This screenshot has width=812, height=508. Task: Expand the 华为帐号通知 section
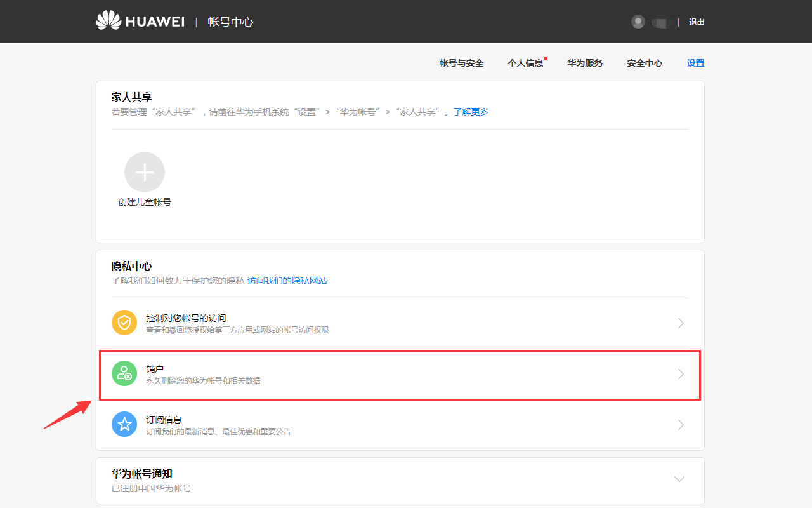(x=679, y=479)
